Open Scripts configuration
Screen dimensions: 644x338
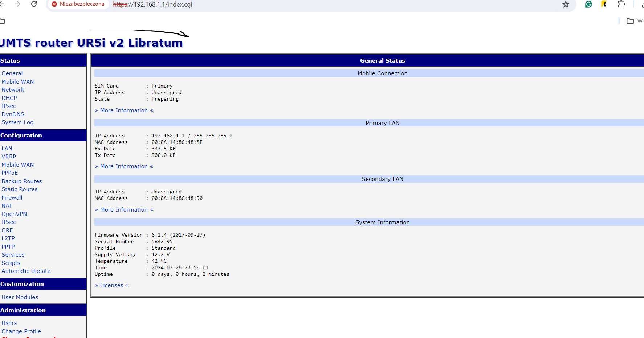click(x=11, y=263)
